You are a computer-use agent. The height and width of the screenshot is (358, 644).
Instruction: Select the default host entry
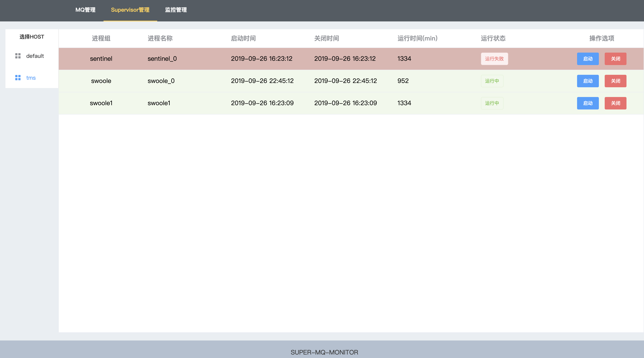pos(35,56)
